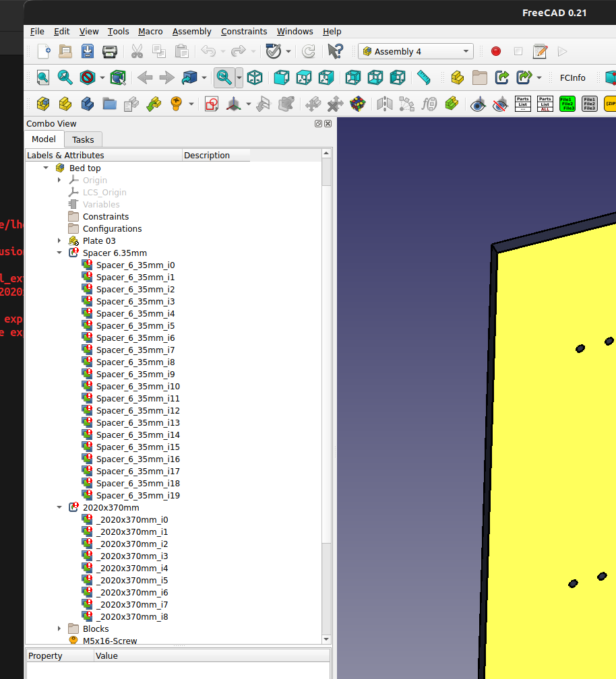Switch to the Tasks tab
The width and height of the screenshot is (616, 679).
83,140
